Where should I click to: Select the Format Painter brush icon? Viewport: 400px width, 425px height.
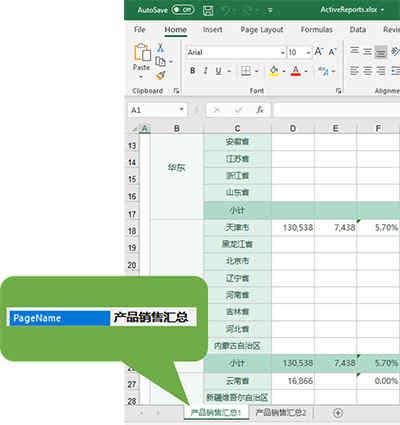point(161,76)
